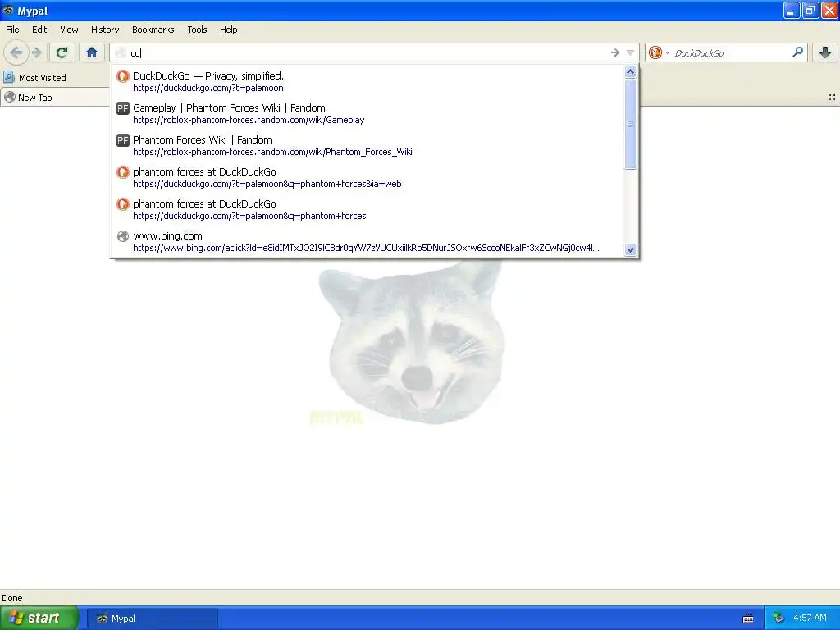Open the address bar history dropdown
The width and height of the screenshot is (840, 630).
(x=631, y=52)
